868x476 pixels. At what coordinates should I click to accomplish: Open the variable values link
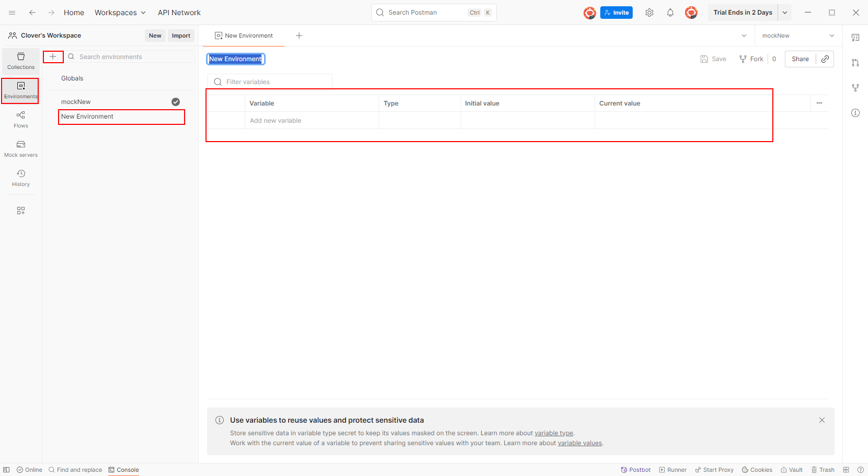tap(580, 443)
